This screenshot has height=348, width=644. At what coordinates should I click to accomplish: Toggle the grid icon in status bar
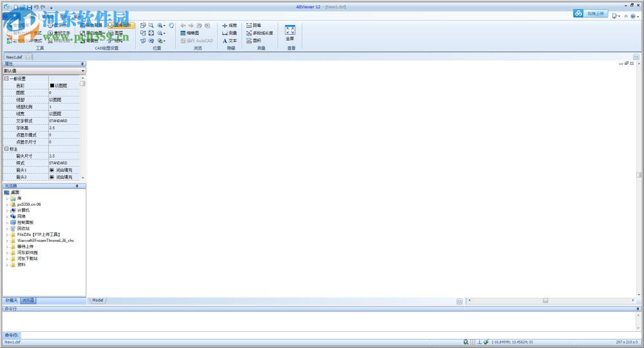(x=473, y=342)
